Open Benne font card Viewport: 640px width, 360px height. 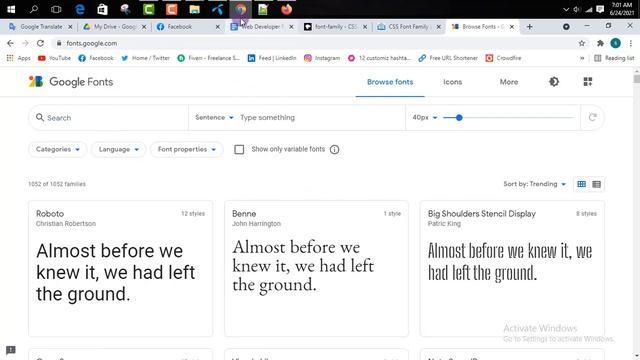pos(316,269)
